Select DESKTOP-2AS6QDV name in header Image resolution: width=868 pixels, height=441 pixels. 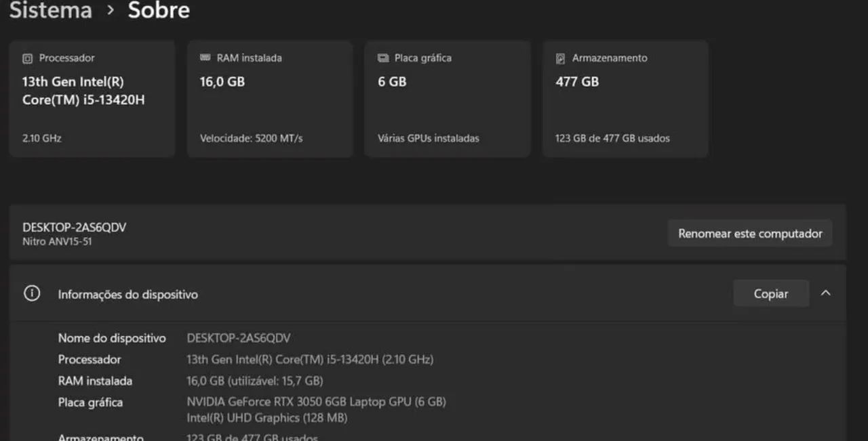75,228
